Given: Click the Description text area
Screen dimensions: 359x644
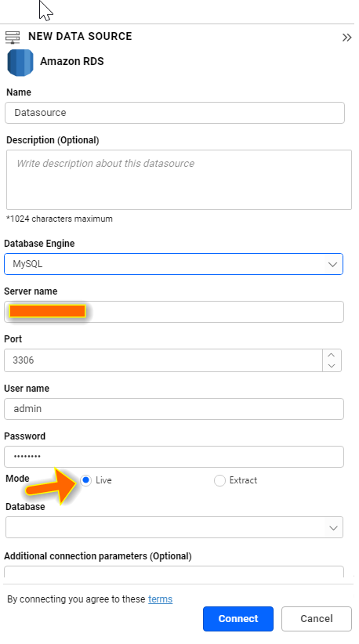Looking at the screenshot, I should point(179,180).
